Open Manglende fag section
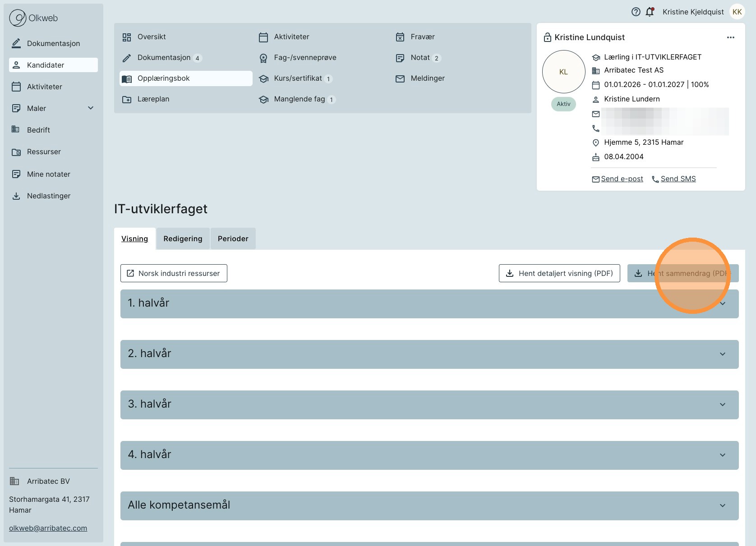The height and width of the screenshot is (546, 756). [299, 99]
